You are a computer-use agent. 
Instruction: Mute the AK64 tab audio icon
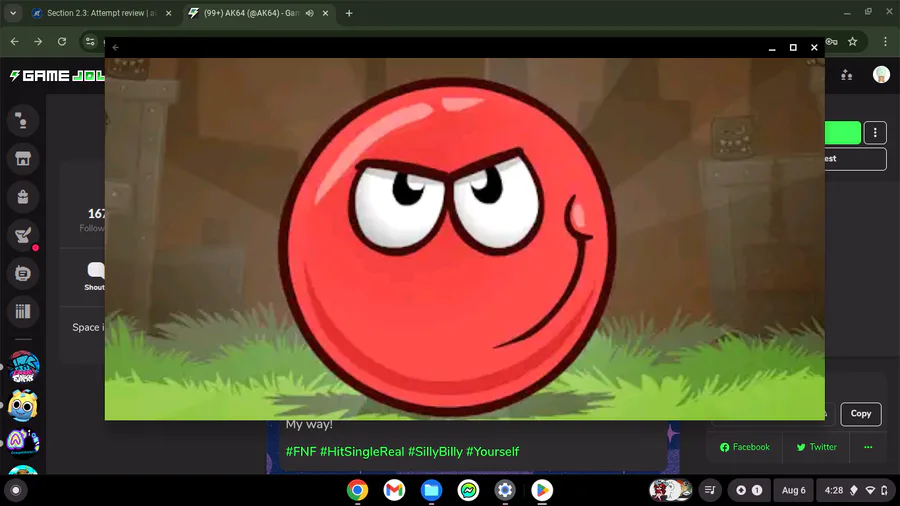point(310,13)
